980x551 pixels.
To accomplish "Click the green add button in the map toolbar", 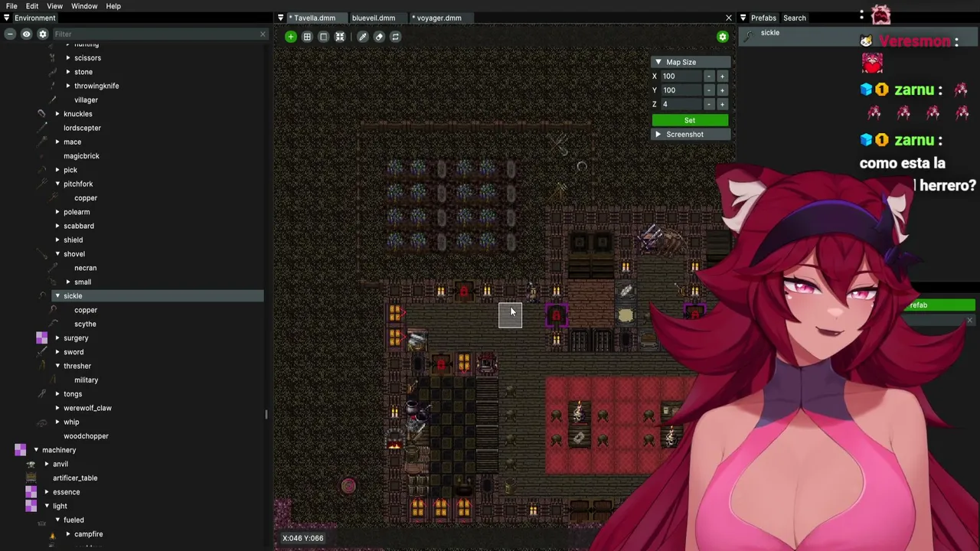I will coord(290,37).
